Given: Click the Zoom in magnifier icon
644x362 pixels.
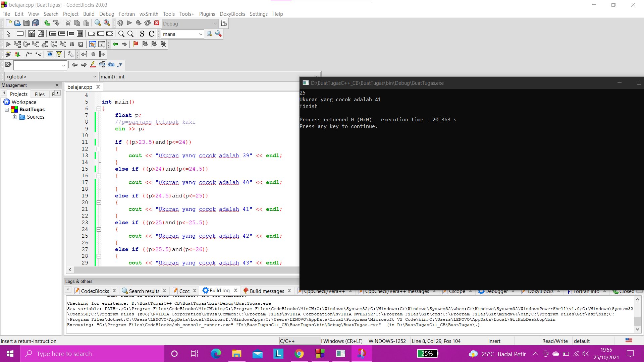Looking at the screenshot, I should [x=121, y=34].
